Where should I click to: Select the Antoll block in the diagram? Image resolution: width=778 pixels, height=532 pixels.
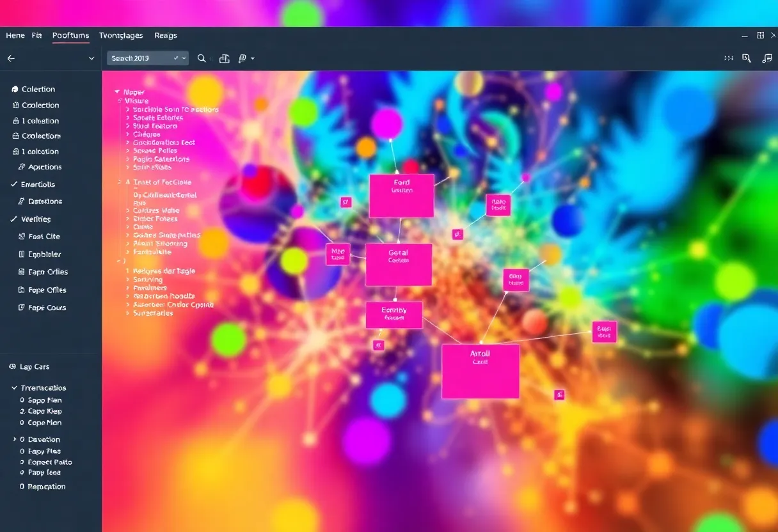tap(480, 370)
